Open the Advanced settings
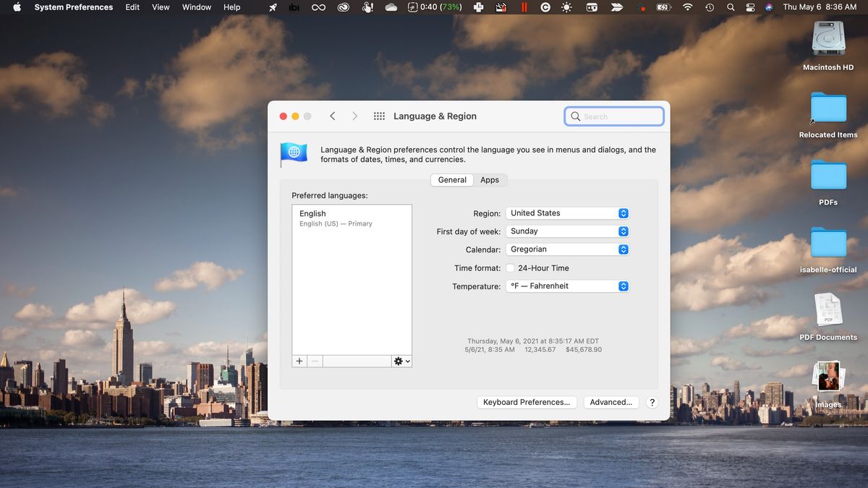This screenshot has width=868, height=488. tap(611, 402)
